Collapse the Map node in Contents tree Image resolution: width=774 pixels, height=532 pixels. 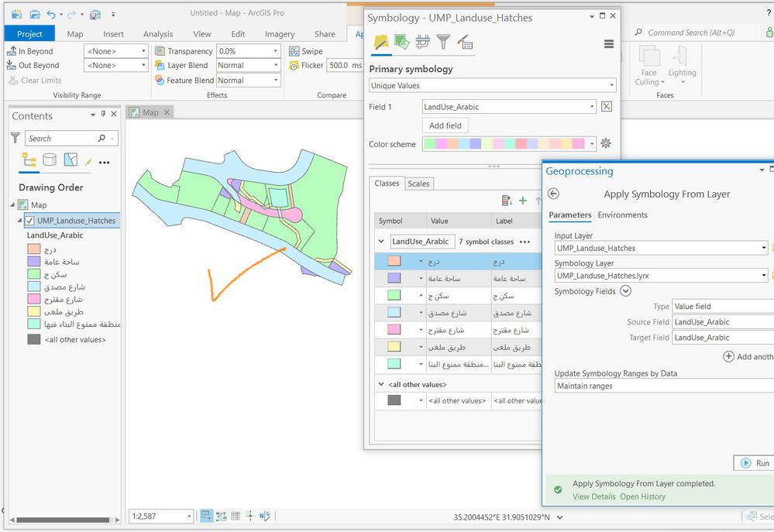coord(13,204)
